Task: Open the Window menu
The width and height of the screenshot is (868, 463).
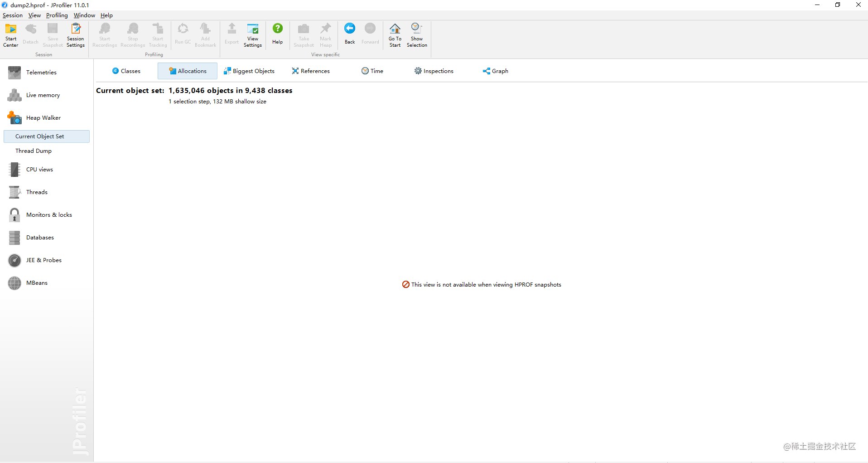Action: point(84,15)
